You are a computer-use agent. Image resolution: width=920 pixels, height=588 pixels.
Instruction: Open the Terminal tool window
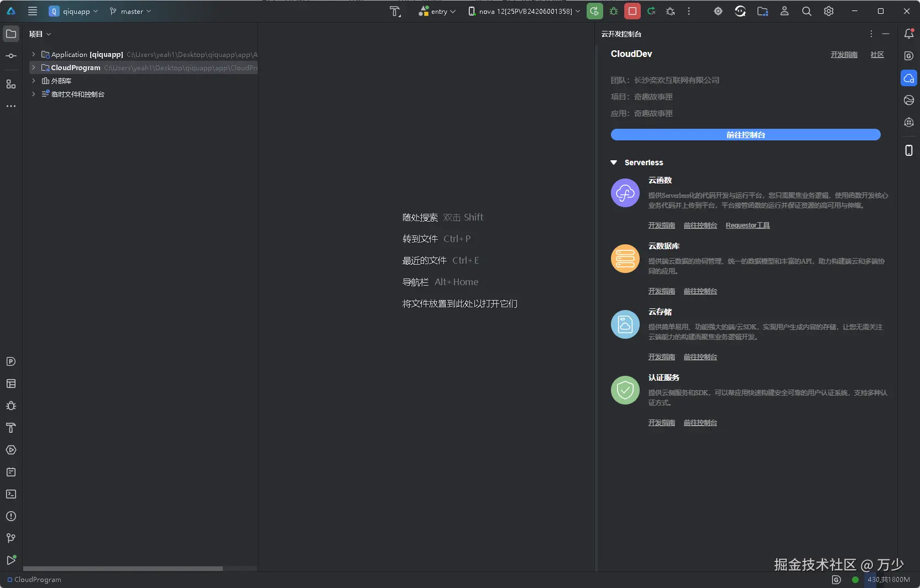coord(11,494)
